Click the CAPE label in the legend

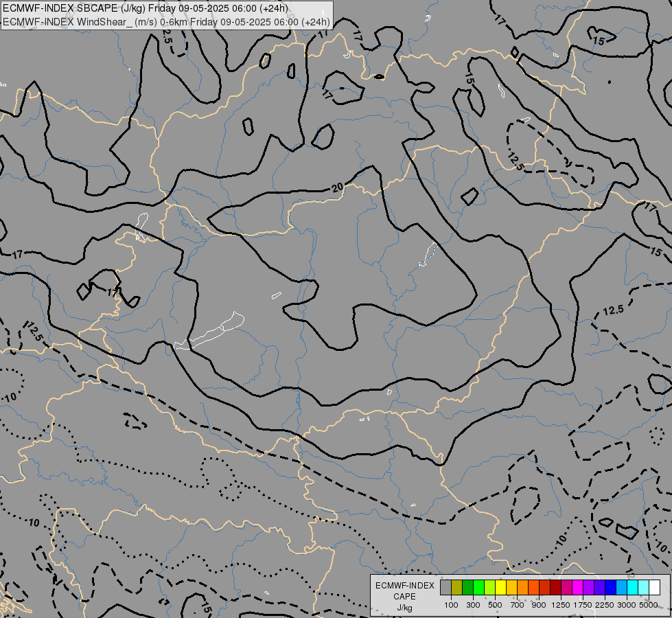404,597
